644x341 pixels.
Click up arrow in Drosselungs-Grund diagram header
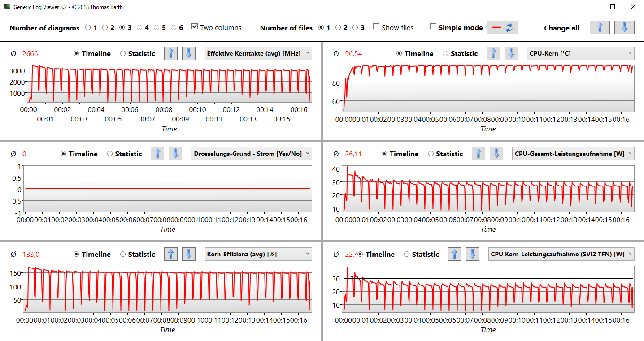157,154
